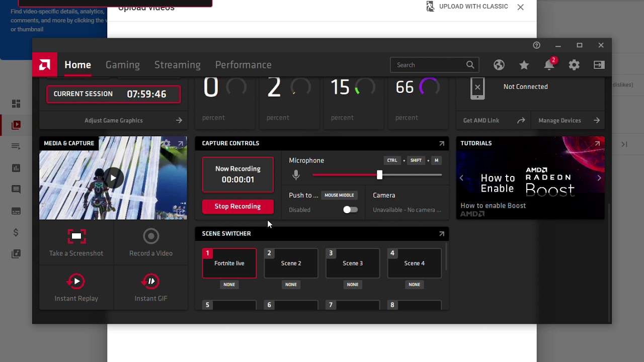Click NONE hotkey under Scene 2
The height and width of the screenshot is (362, 644).
291,285
